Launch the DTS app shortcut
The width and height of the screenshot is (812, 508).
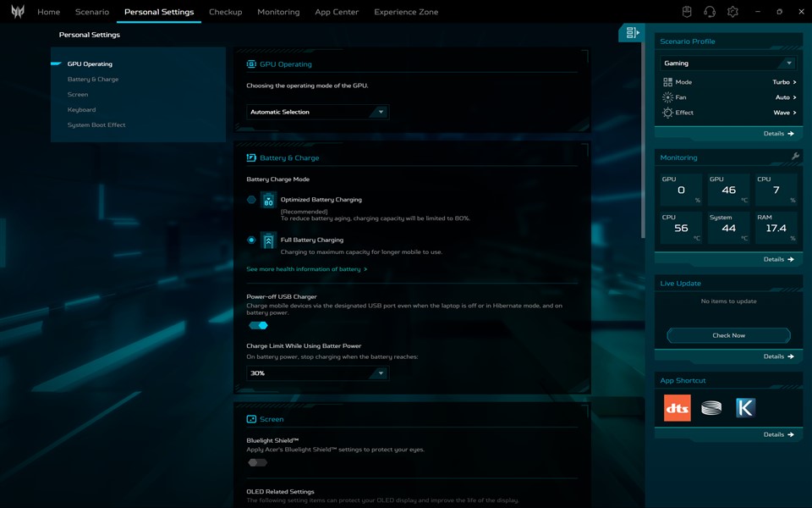point(677,408)
